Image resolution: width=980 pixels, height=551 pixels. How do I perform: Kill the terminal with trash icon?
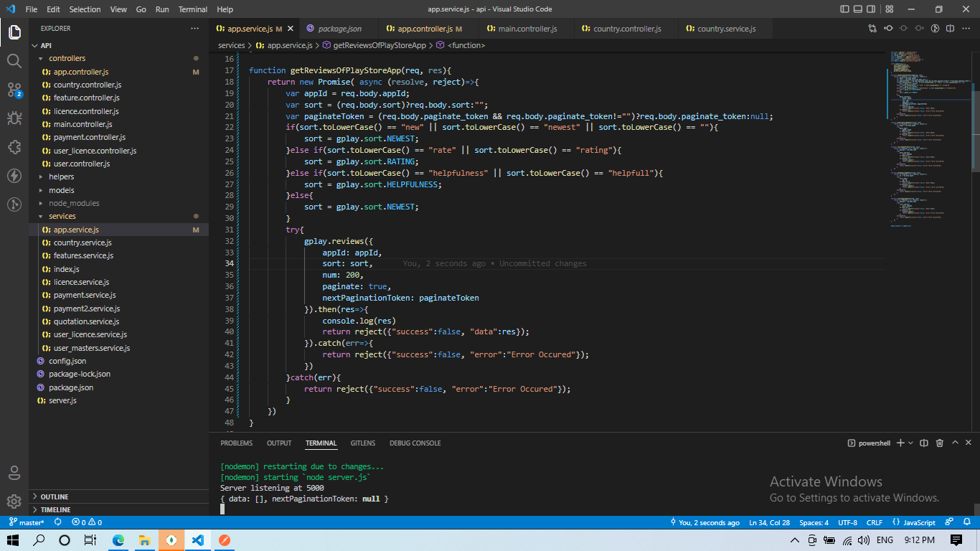click(939, 443)
